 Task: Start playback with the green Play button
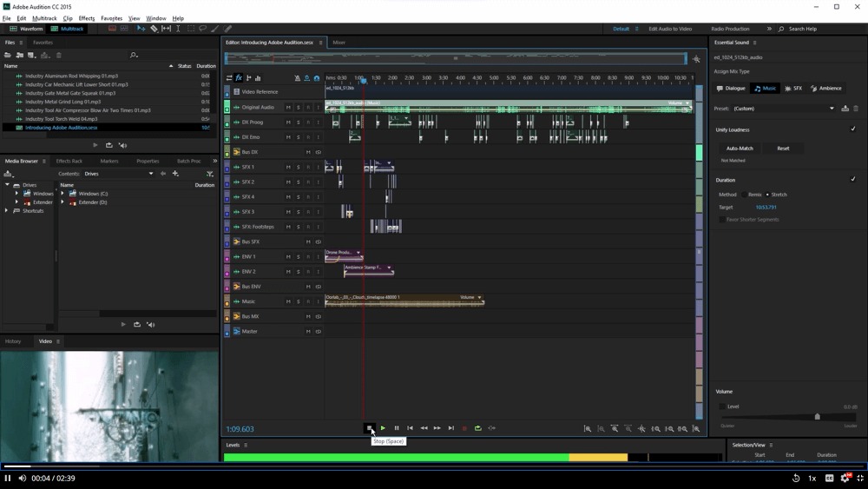[x=383, y=428]
